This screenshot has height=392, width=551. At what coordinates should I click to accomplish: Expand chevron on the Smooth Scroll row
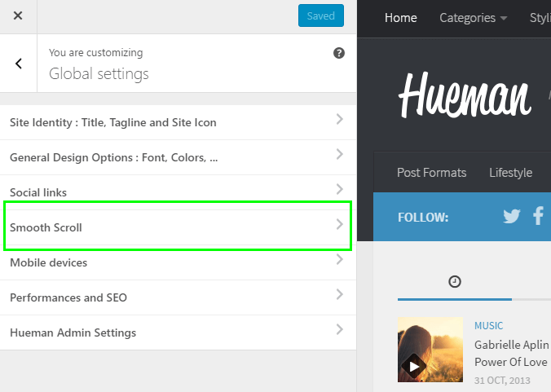click(339, 224)
